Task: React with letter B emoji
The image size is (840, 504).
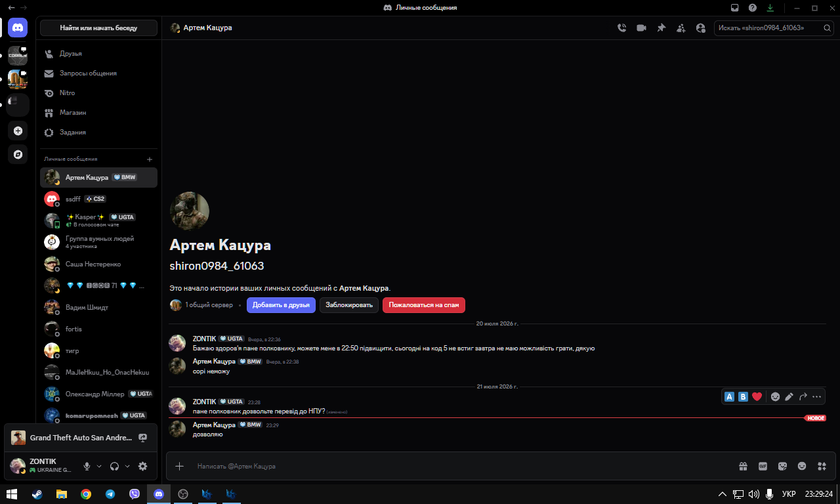Action: pyautogui.click(x=743, y=396)
